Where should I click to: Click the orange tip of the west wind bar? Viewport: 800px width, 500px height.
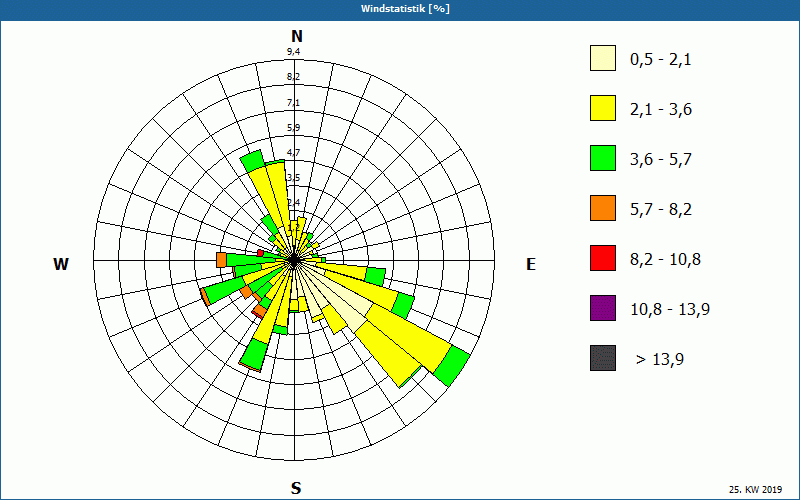pos(221,260)
